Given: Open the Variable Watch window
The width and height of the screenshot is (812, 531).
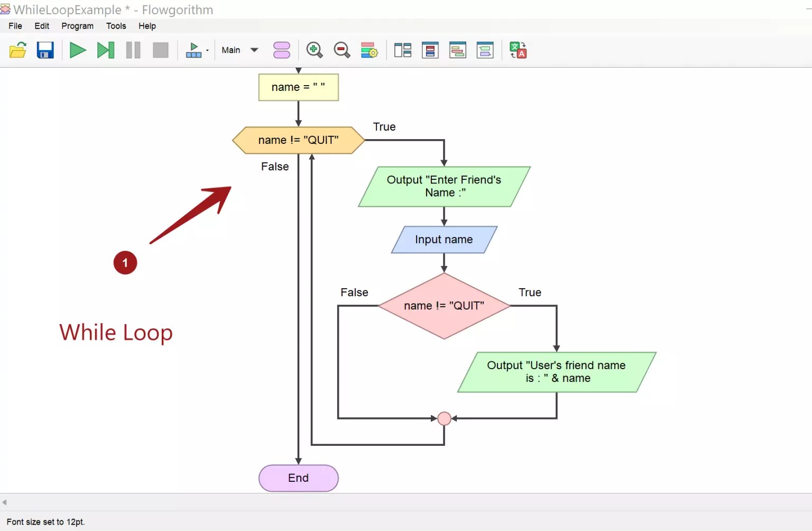Looking at the screenshot, I should pyautogui.click(x=430, y=50).
